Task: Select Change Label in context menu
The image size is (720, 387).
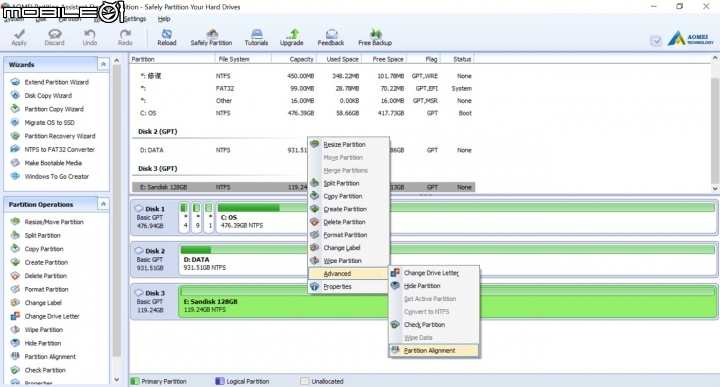Action: pyautogui.click(x=349, y=248)
